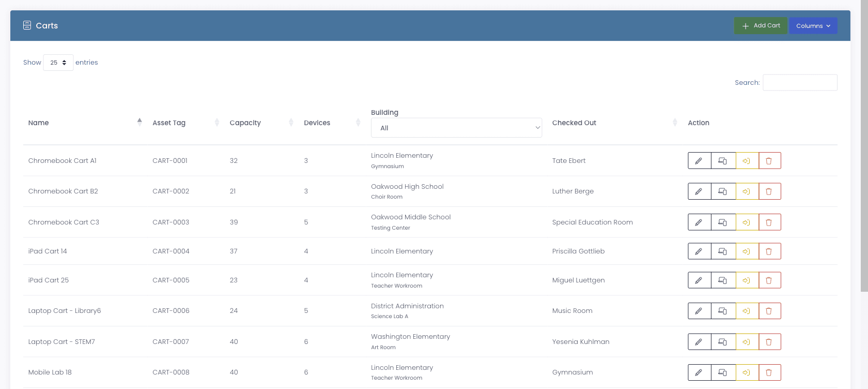Sort table by Name column

(x=85, y=123)
